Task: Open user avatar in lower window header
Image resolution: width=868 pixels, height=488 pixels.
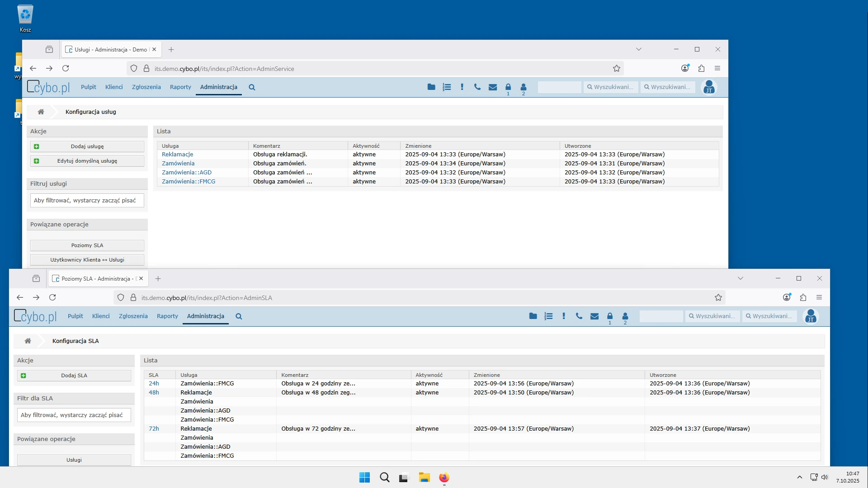Action: [x=811, y=316]
